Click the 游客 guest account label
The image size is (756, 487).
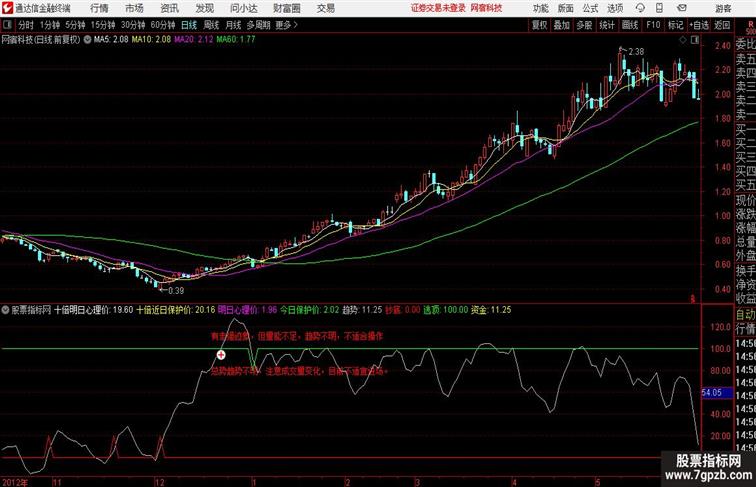pyautogui.click(x=723, y=8)
